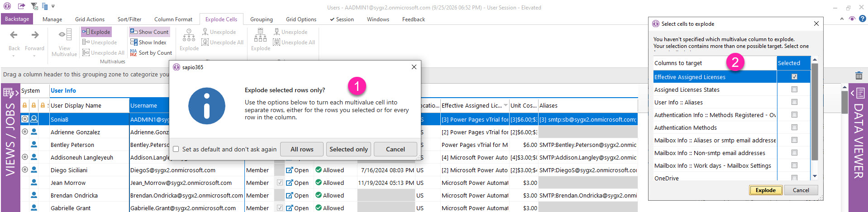Viewport: 868px width, 212px height.
Task: Check the User Info :: Aliases checkbox
Action: point(794,102)
